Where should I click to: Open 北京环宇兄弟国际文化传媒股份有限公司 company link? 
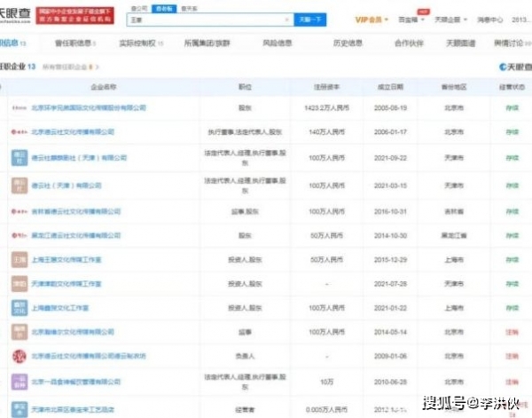89,108
